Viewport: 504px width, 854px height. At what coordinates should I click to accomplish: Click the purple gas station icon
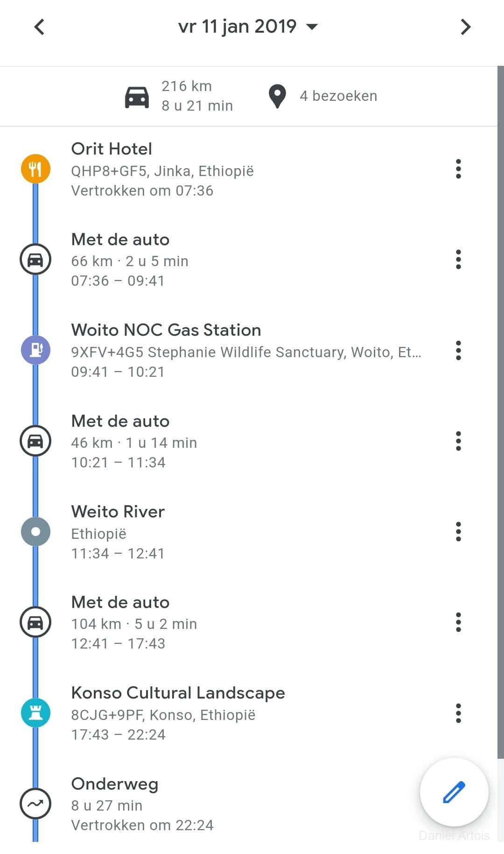pyautogui.click(x=35, y=350)
